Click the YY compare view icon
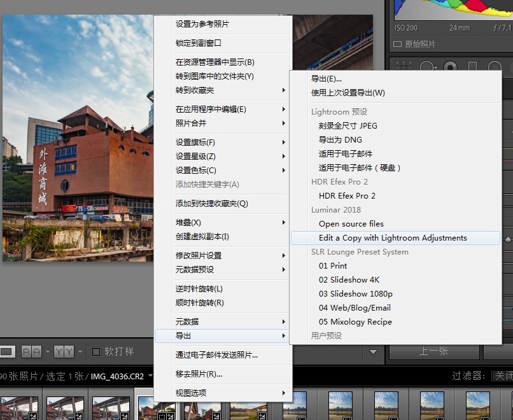 [64, 351]
